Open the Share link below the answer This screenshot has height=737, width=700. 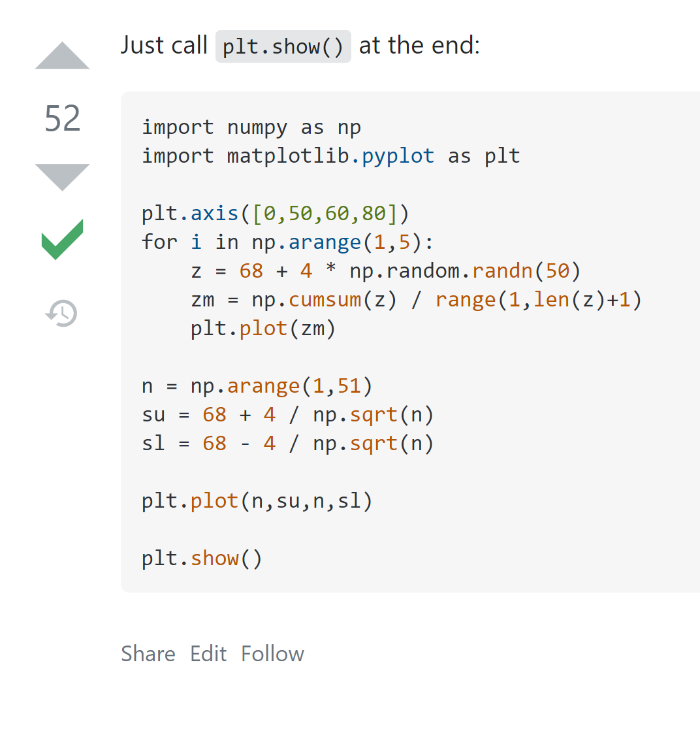tap(148, 654)
